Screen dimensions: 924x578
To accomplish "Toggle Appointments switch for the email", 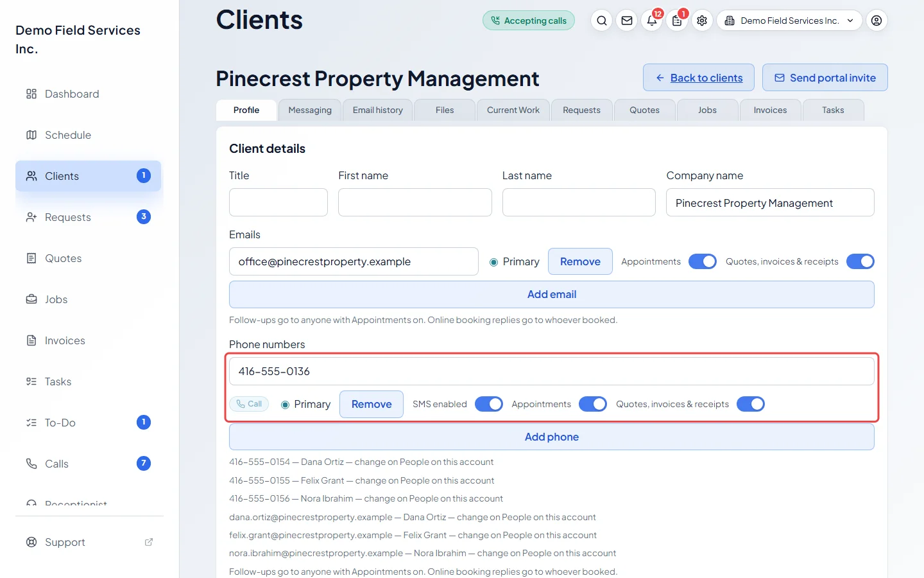I will point(703,261).
